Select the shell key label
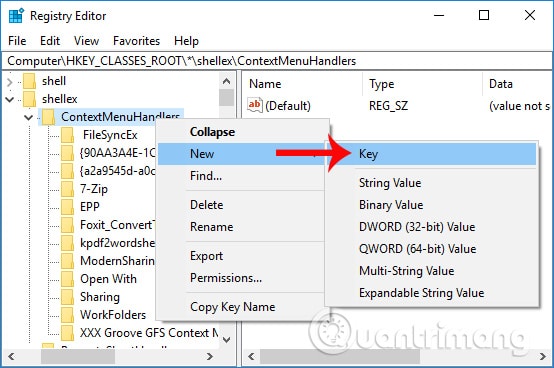 54,81
